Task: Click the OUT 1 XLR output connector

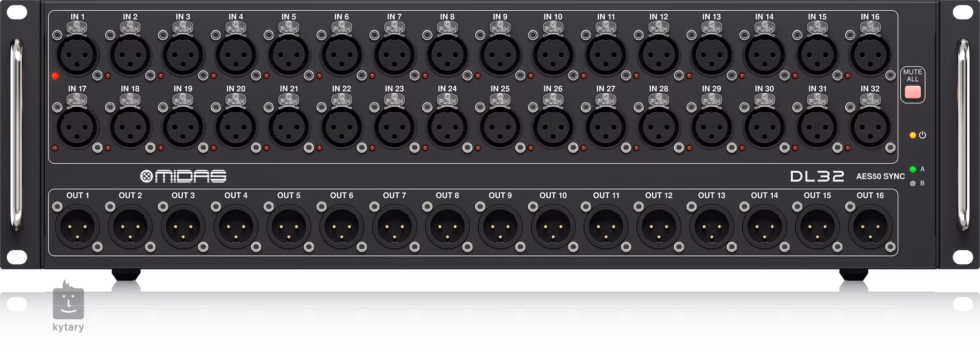Action: tap(77, 227)
